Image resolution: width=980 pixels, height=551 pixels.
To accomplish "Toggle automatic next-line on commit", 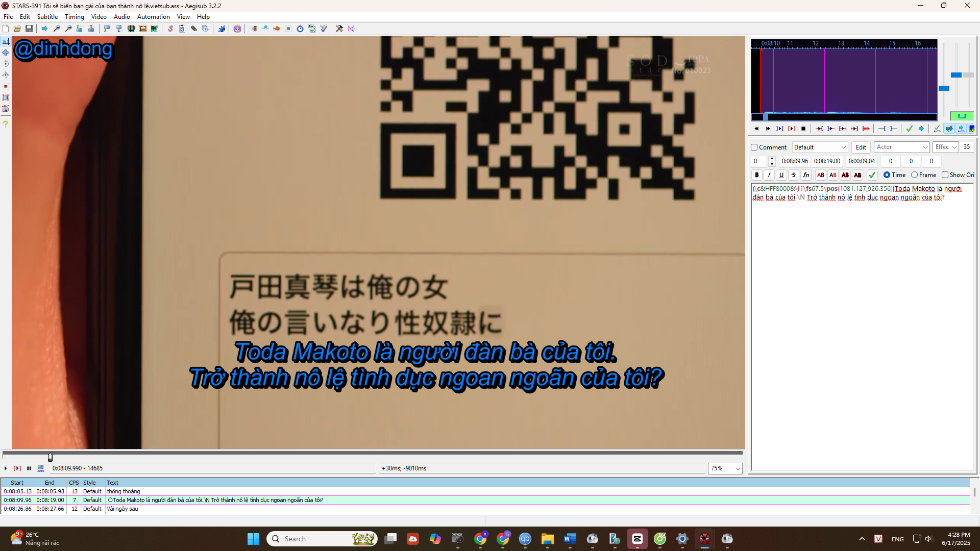I will tap(949, 129).
